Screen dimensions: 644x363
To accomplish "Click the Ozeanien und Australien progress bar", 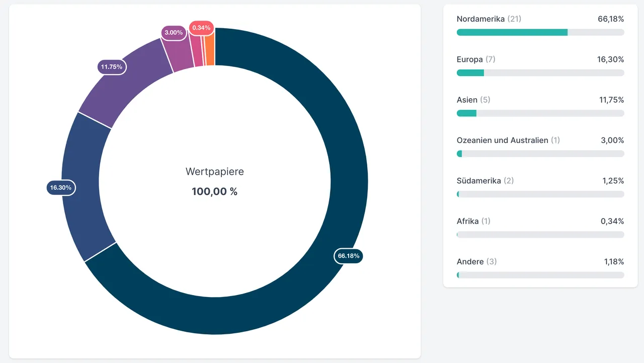I will (x=540, y=154).
